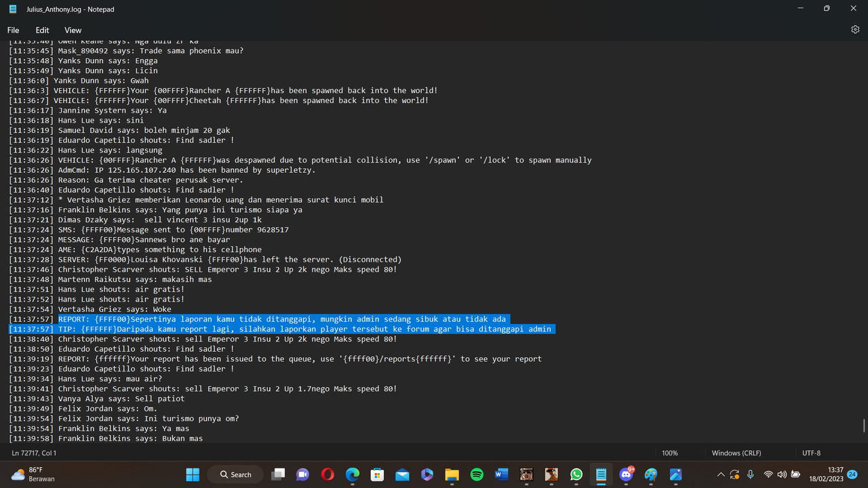The image size is (868, 488).
Task: Click the 'Hans Lue says: mau air?' line
Action: (x=85, y=379)
